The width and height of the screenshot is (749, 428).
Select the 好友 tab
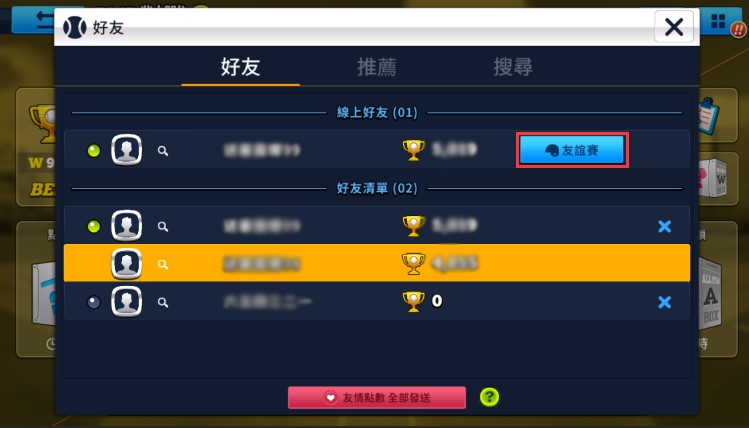pos(240,67)
